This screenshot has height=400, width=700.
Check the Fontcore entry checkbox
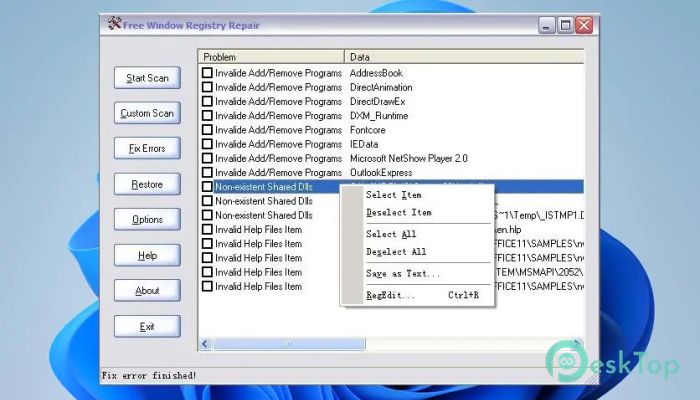pyautogui.click(x=207, y=130)
